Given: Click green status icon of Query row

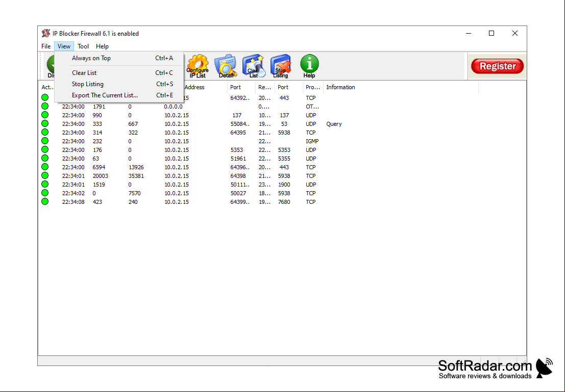Looking at the screenshot, I should pyautogui.click(x=45, y=123).
